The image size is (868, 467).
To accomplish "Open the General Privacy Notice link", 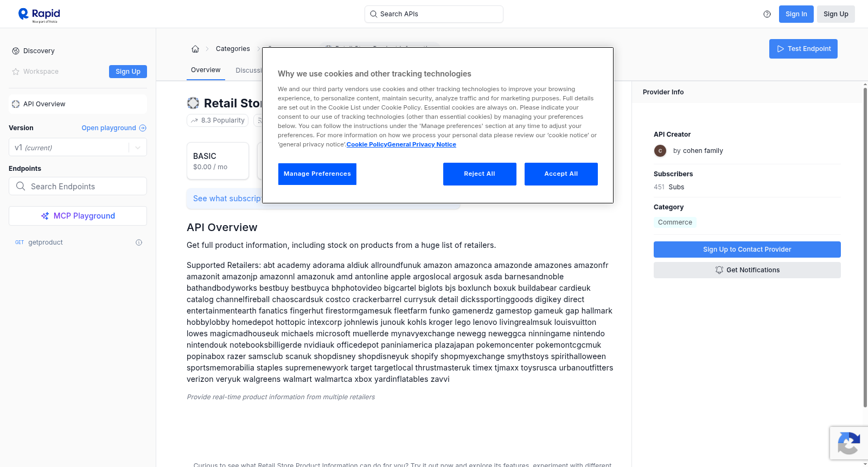I will click(422, 144).
